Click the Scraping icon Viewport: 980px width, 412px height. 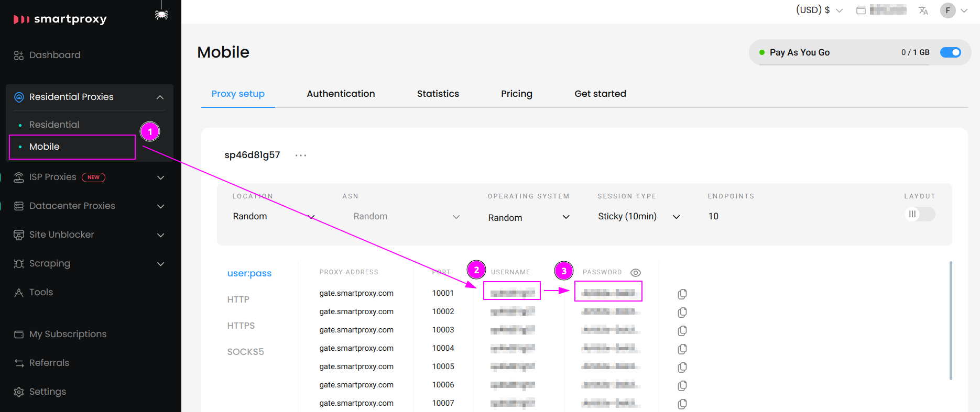coord(19,264)
